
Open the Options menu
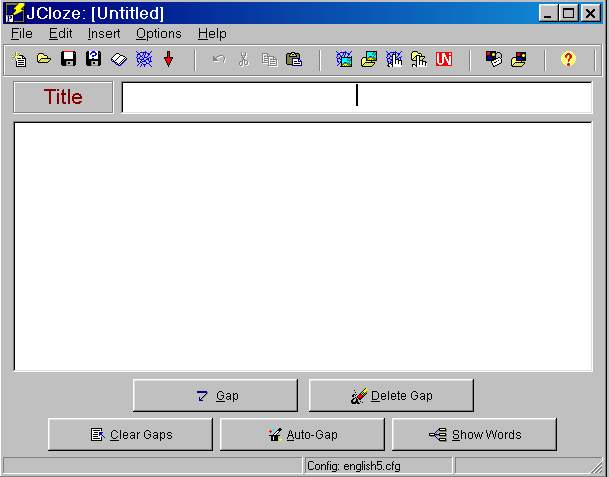tap(158, 34)
